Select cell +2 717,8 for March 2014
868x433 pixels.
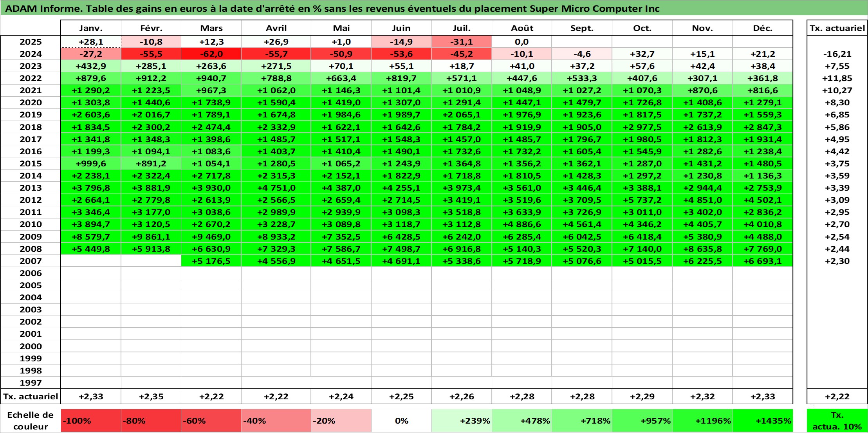tap(211, 176)
